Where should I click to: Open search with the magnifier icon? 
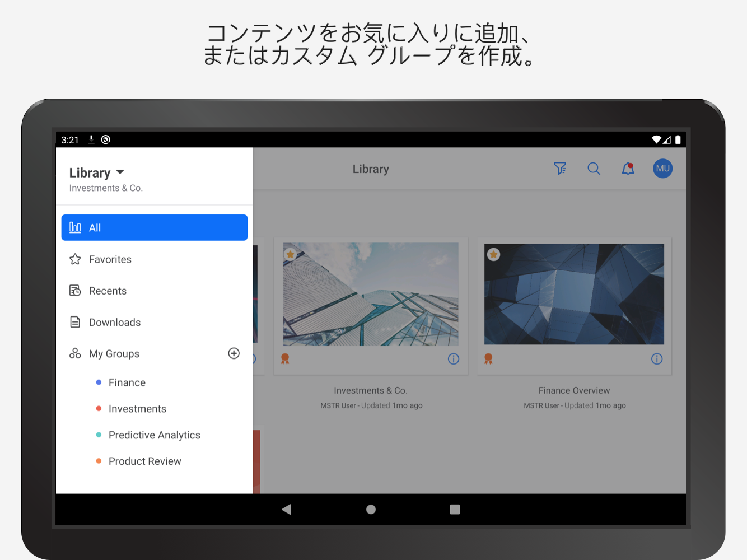594,169
